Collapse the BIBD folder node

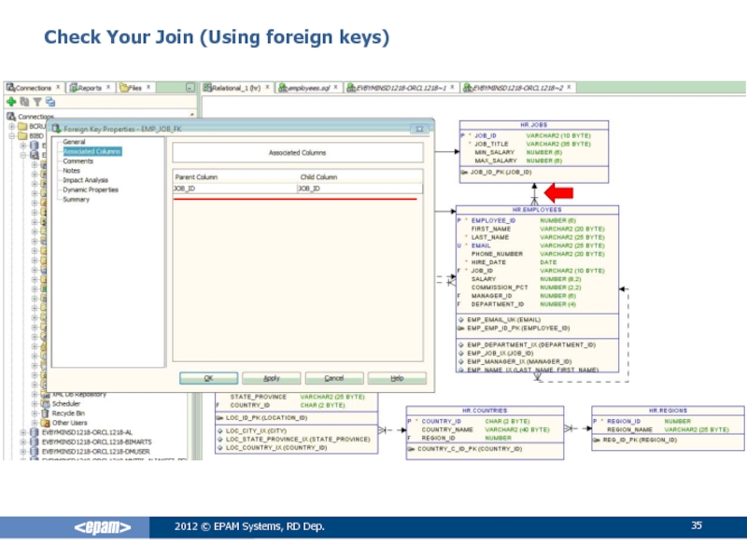click(11, 135)
